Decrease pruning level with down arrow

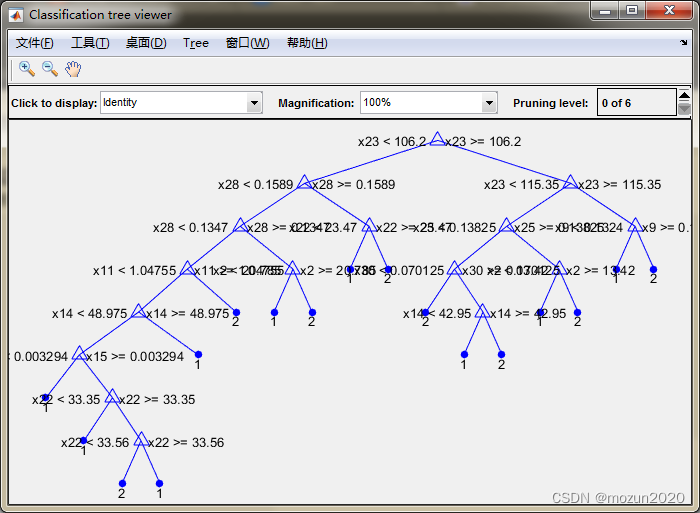[x=684, y=109]
